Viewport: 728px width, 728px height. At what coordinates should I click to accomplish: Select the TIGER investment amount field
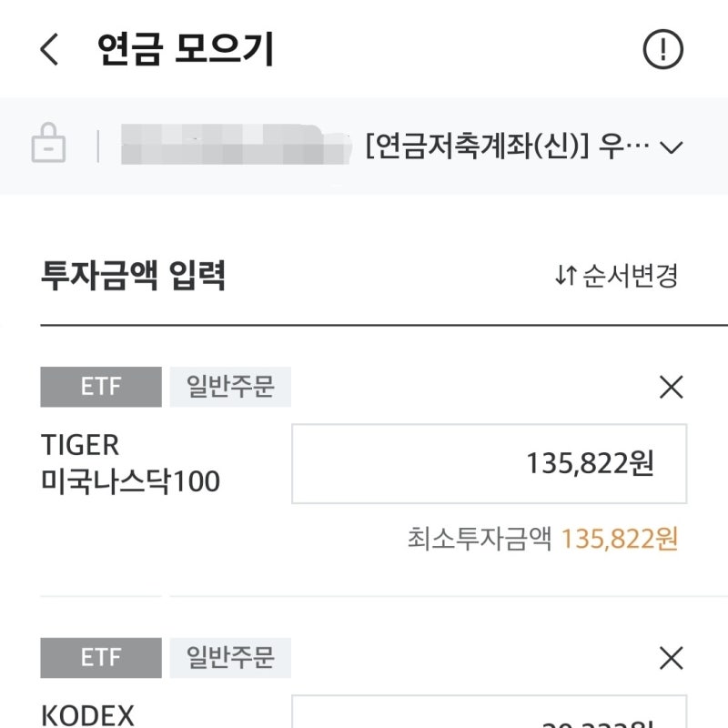(x=489, y=464)
